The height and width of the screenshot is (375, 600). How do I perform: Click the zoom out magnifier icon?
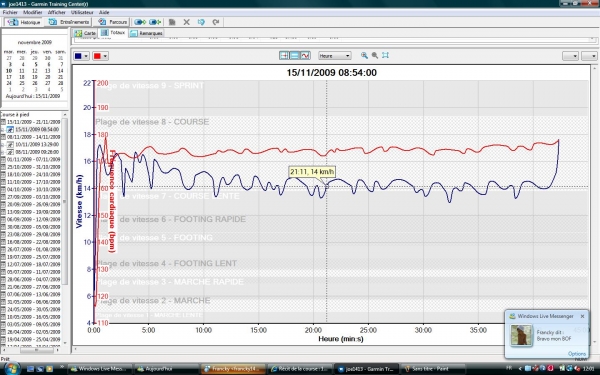pos(375,55)
